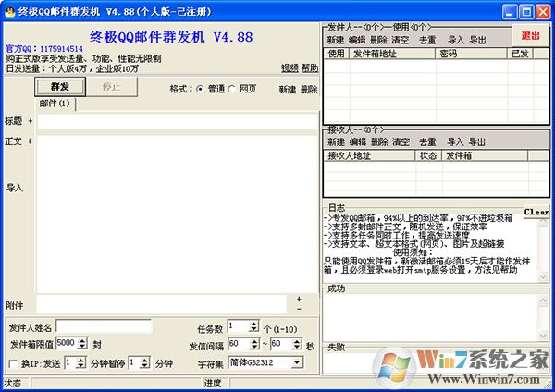Click 编辑 in the 接收人 toolbar
The width and height of the screenshot is (555, 392).
point(357,142)
